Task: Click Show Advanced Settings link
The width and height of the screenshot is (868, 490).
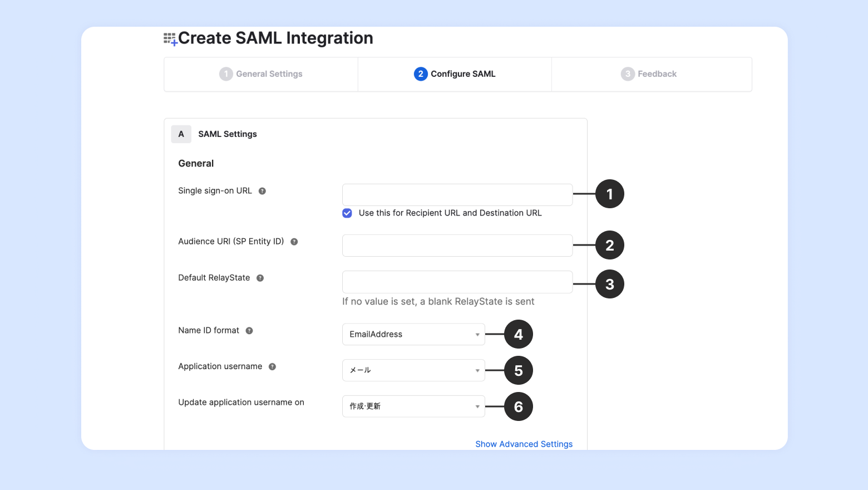Action: coord(524,444)
